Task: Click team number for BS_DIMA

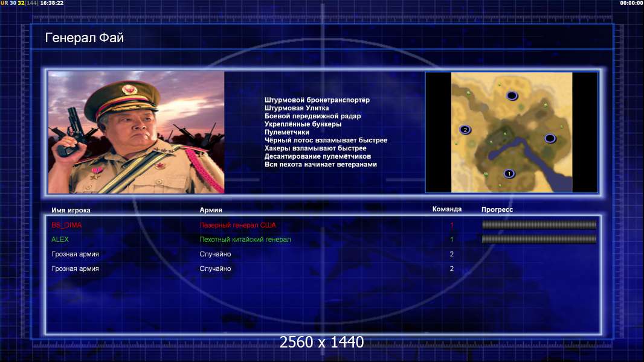Action: point(452,225)
